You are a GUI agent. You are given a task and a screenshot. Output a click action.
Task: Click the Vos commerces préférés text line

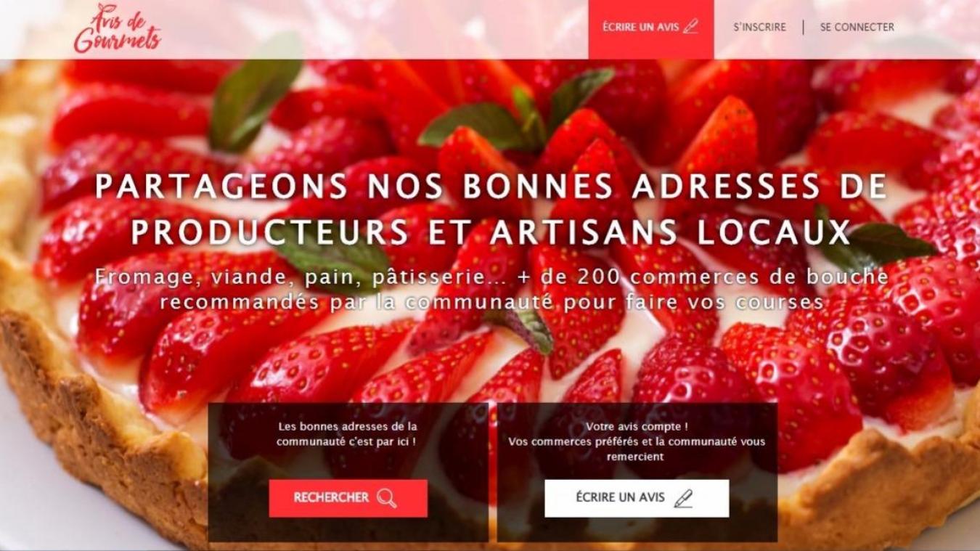point(637,441)
